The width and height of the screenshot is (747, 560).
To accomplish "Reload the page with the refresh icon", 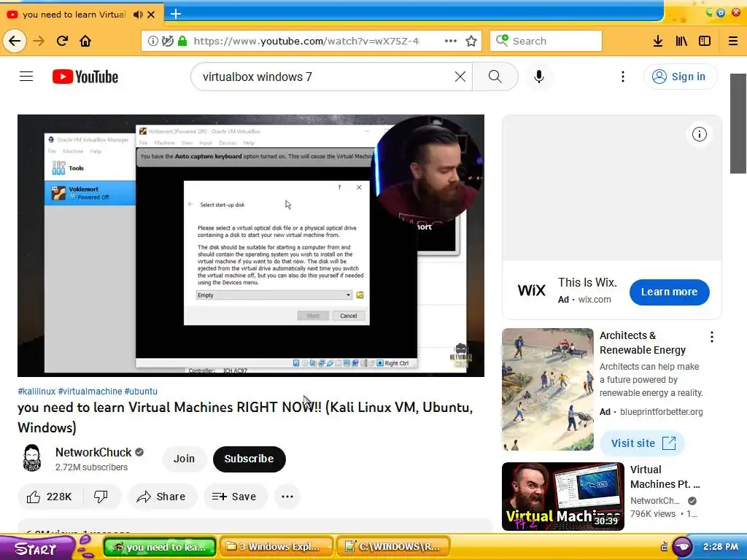I will [62, 41].
